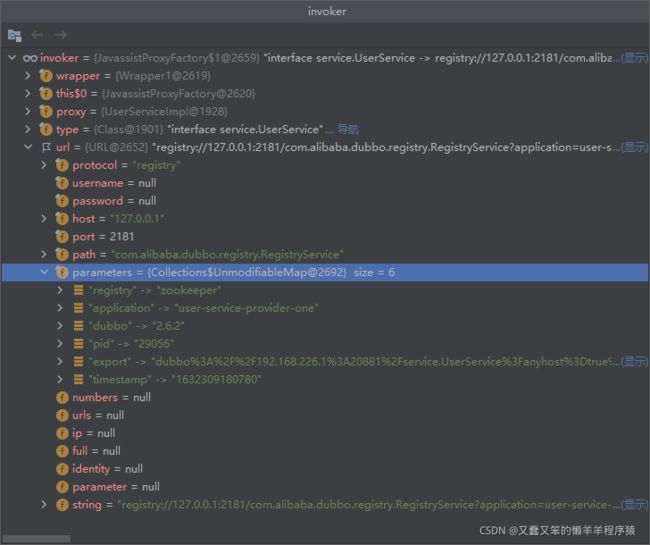Click the field icon beside urls

[62, 415]
